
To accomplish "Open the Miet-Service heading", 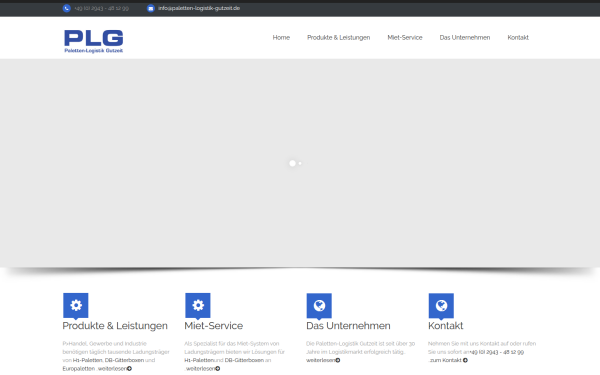I will coord(214,326).
